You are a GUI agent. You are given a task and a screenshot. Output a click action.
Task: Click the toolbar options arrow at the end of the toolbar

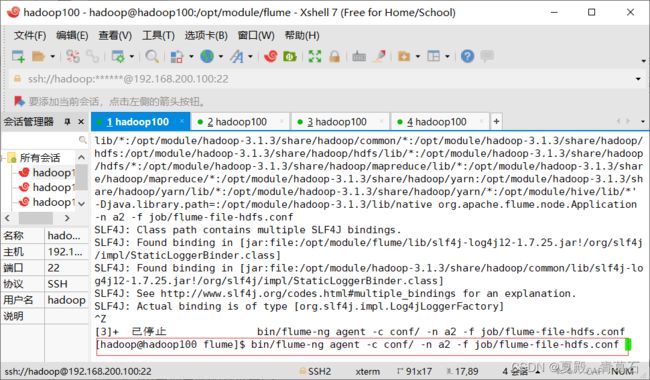point(643,61)
